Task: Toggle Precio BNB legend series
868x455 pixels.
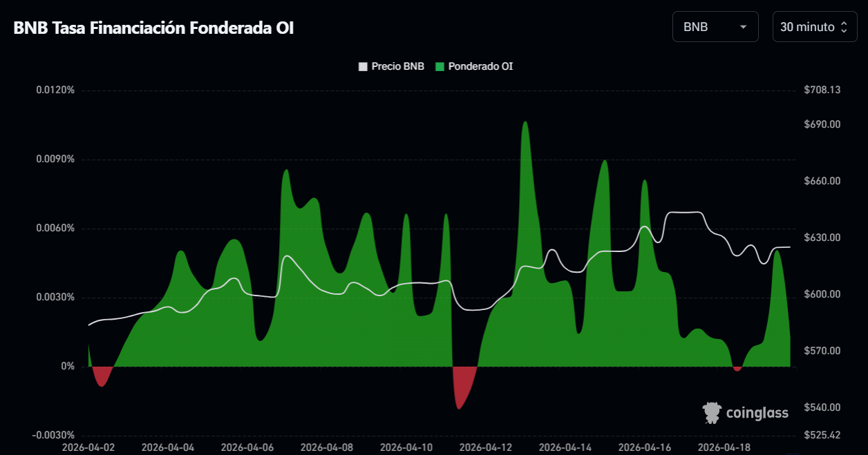Action: 392,66
